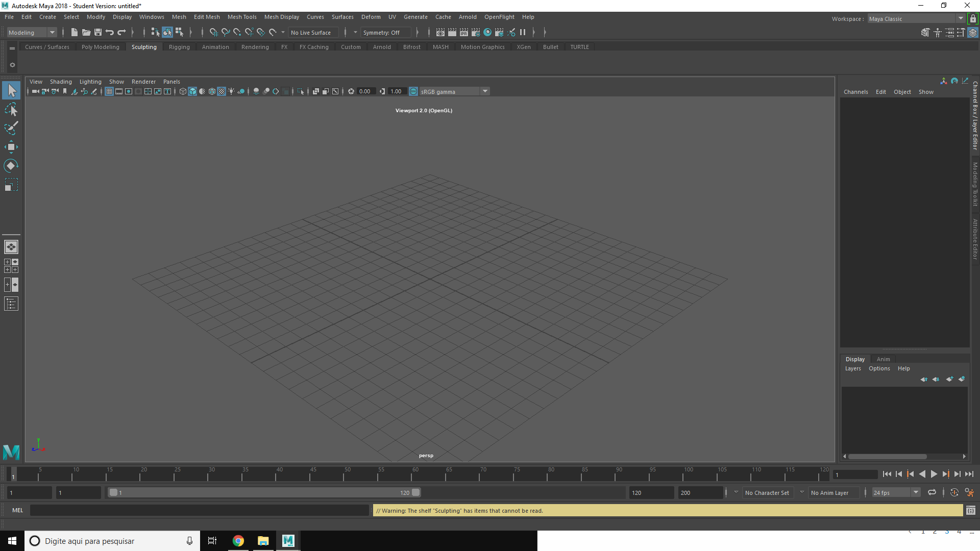Viewport: 980px width, 551px height.
Task: Choose the Move tool in toolbox
Action: (x=11, y=147)
